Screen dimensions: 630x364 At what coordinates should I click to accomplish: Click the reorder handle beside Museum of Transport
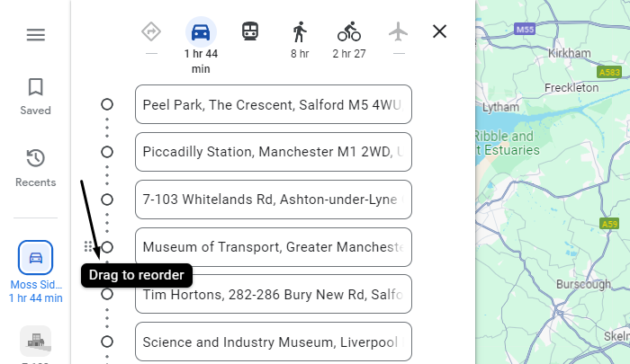[x=88, y=247]
